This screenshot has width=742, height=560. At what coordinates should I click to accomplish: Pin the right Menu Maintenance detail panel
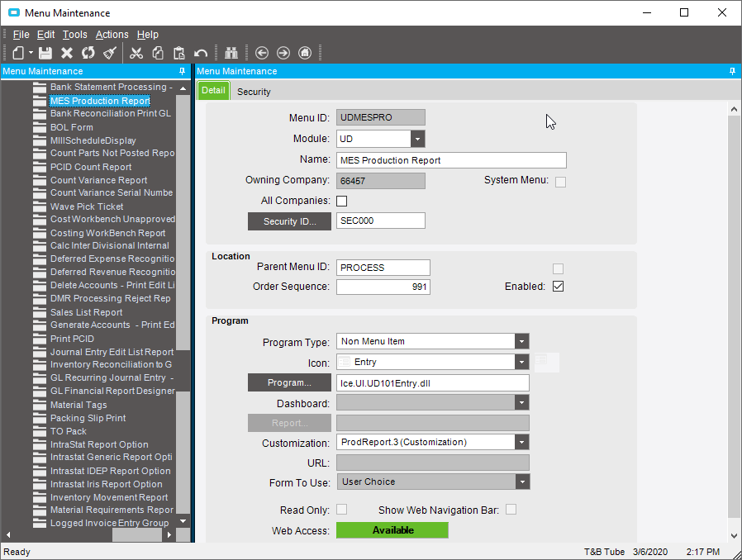pyautogui.click(x=732, y=71)
